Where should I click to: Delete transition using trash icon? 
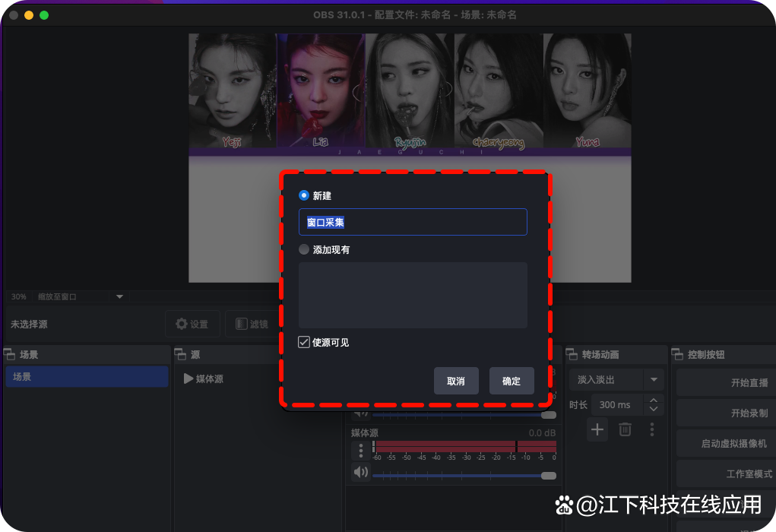click(625, 429)
